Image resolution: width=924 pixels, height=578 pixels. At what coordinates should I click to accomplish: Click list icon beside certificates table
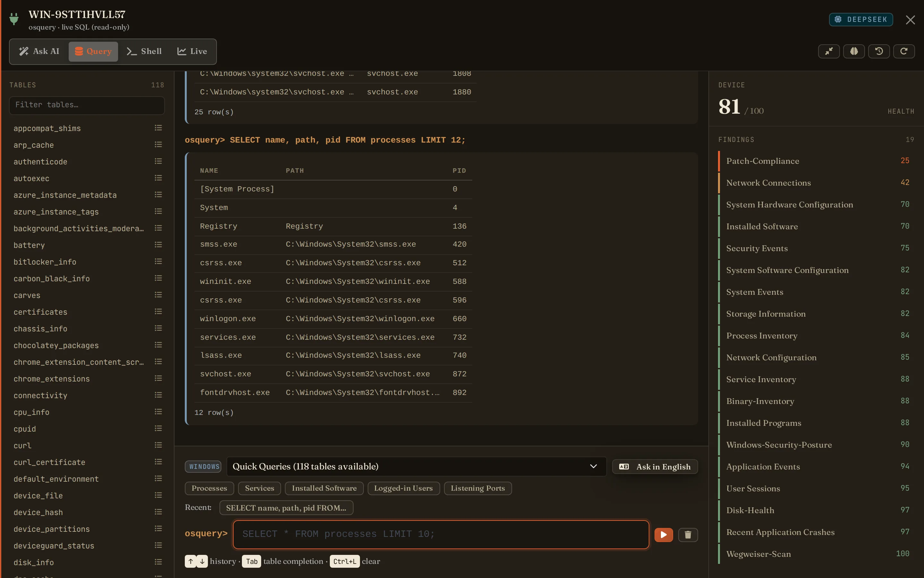(x=158, y=311)
